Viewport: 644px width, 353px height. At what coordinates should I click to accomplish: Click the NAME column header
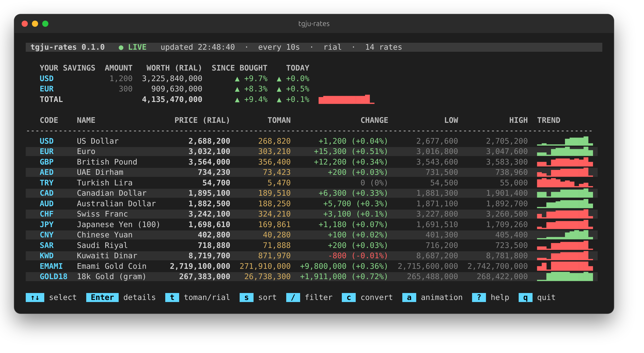click(86, 120)
